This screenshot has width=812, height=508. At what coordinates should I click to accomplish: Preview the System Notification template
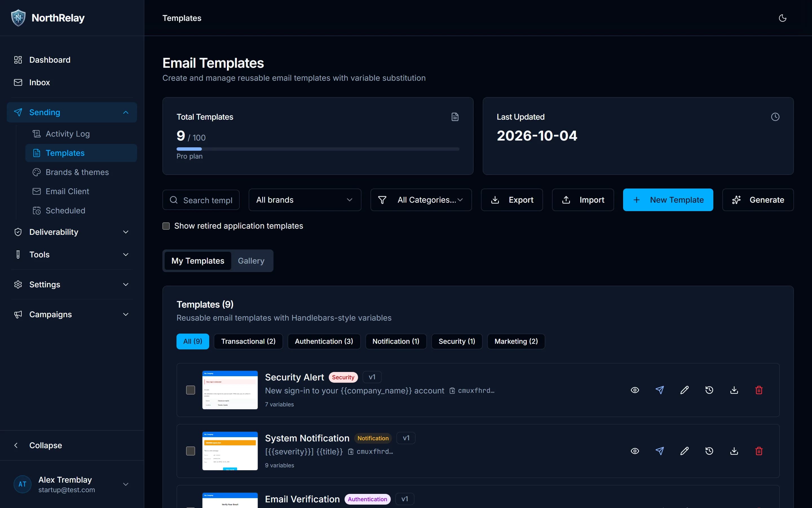coord(634,451)
